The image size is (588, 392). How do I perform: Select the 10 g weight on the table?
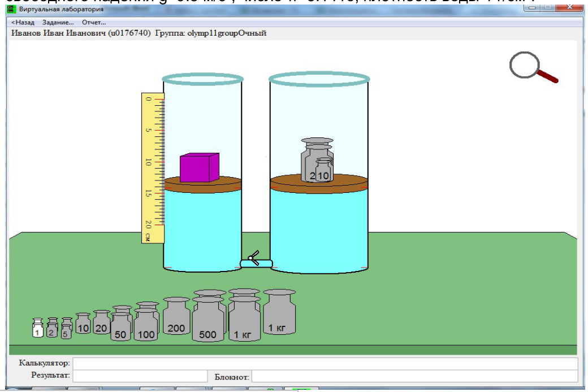tap(83, 324)
